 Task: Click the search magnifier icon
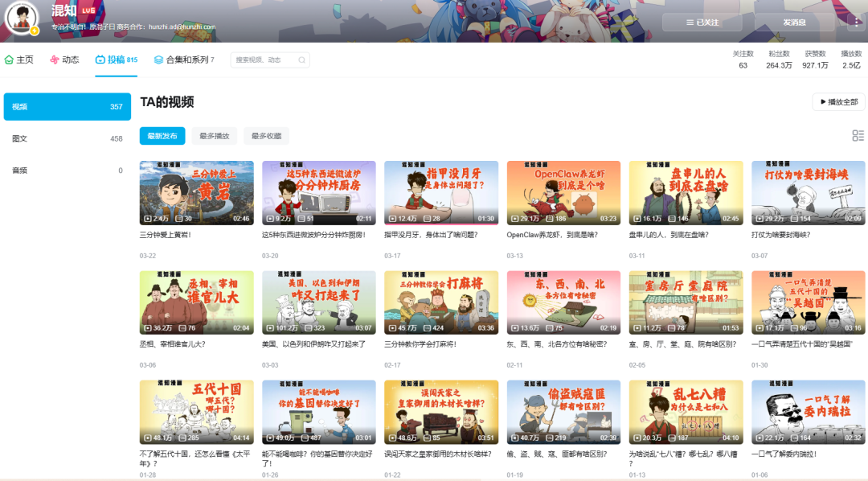[301, 60]
